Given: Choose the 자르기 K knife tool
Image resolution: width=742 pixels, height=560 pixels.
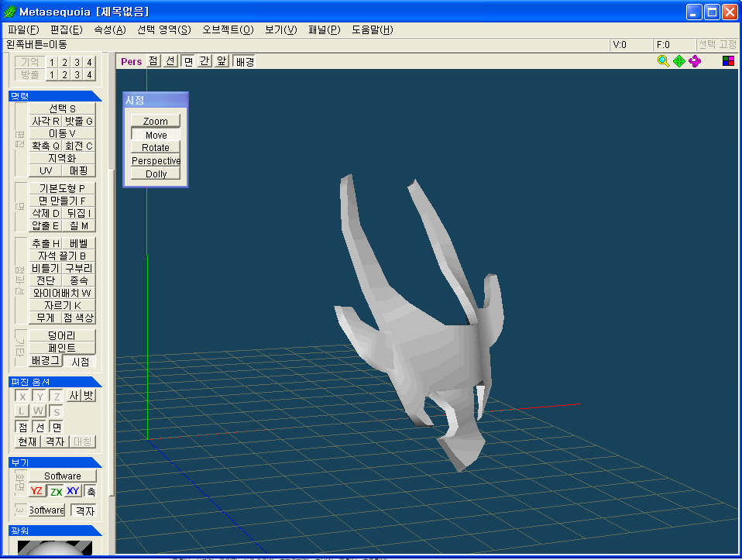Looking at the screenshot, I should coord(62,305).
